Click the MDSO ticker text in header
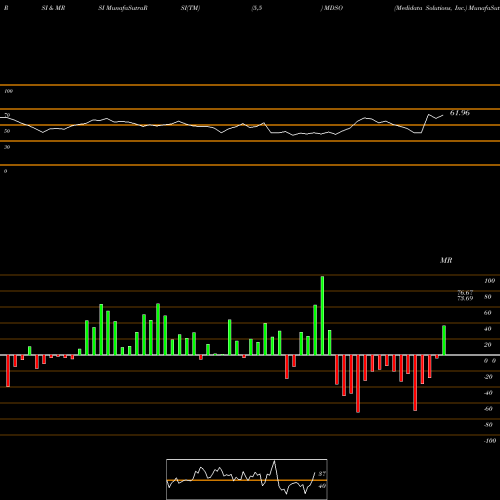Image resolution: width=500 pixels, height=500 pixels. tap(333, 8)
